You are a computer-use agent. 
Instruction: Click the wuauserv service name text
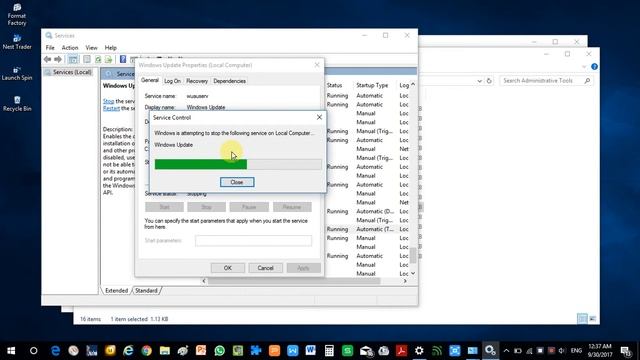coord(198,96)
